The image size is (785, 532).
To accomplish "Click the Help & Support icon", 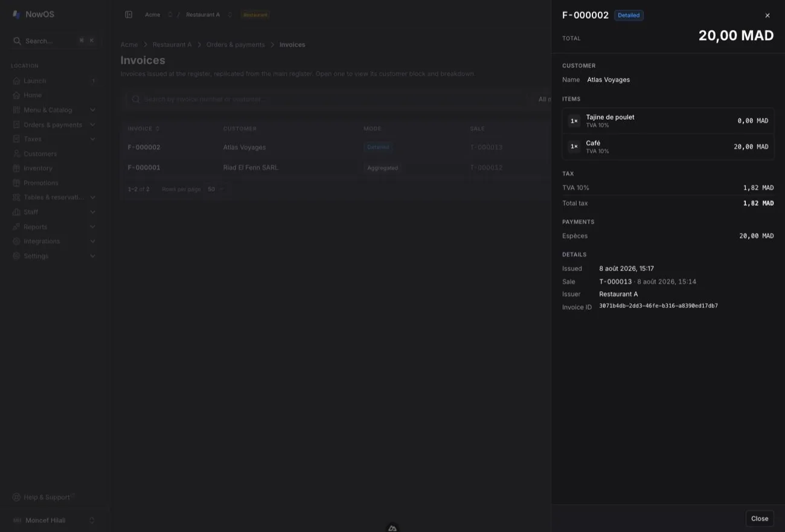I will pos(16,498).
